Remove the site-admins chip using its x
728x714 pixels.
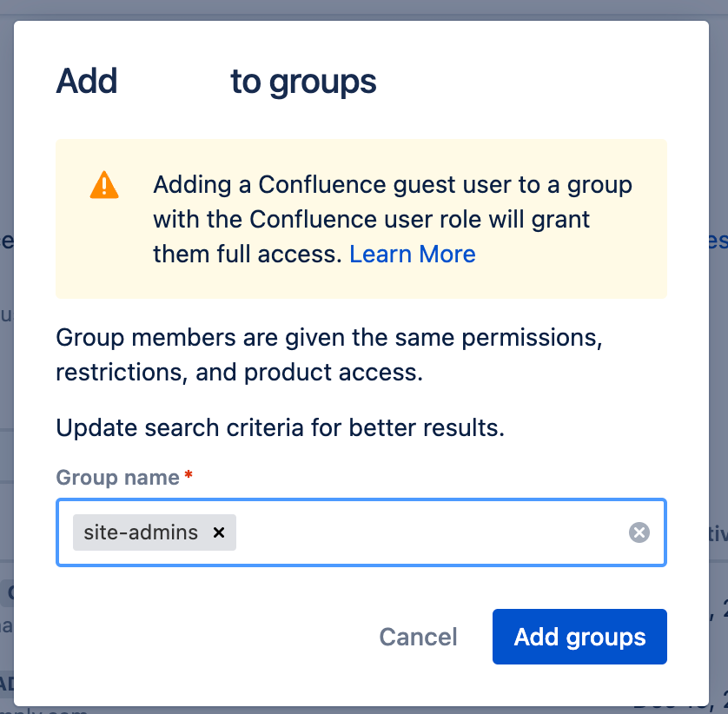click(x=219, y=532)
